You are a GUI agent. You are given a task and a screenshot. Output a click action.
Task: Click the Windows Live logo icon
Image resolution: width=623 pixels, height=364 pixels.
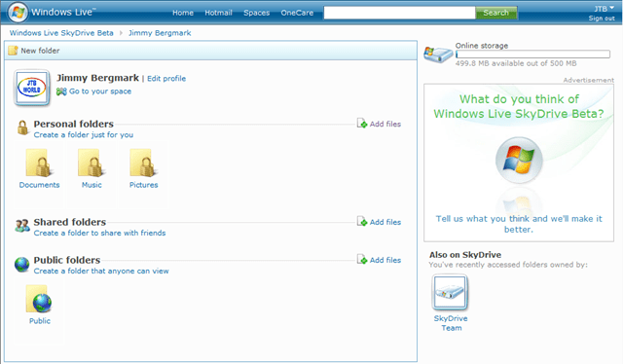(18, 12)
